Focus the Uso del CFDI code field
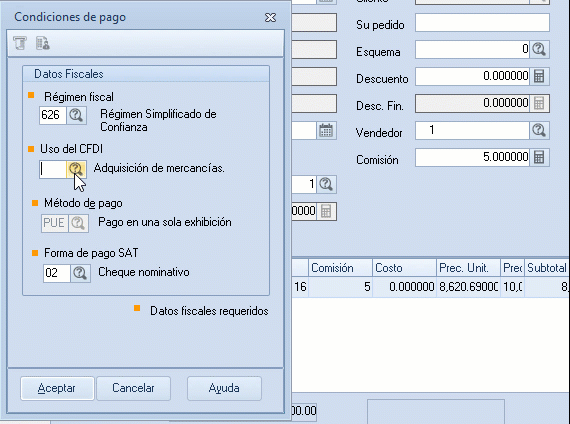This screenshot has width=570, height=424. (53, 169)
